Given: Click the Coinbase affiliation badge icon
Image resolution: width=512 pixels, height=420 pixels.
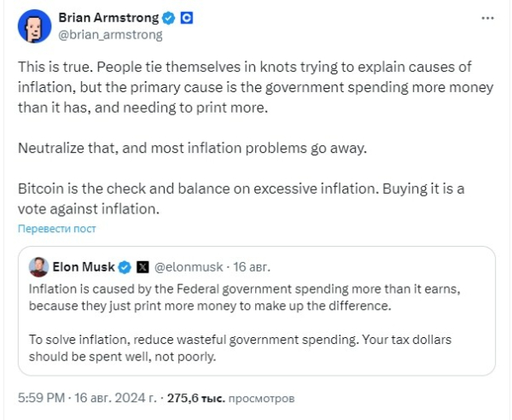Looking at the screenshot, I should point(186,18).
